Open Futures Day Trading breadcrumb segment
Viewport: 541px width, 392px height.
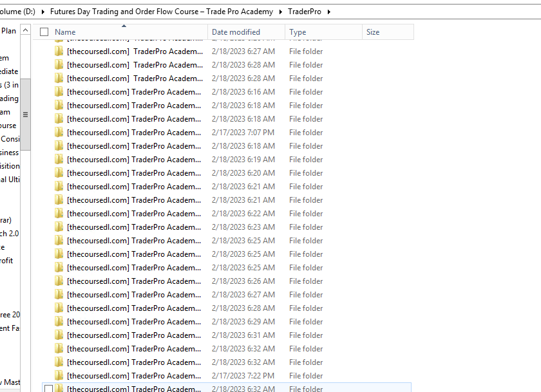click(x=162, y=12)
